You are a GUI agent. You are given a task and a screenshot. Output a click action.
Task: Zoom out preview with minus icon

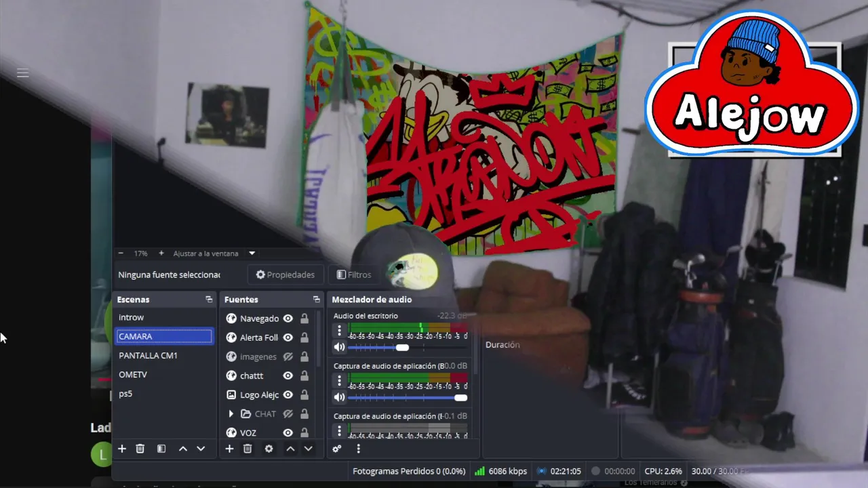point(121,253)
